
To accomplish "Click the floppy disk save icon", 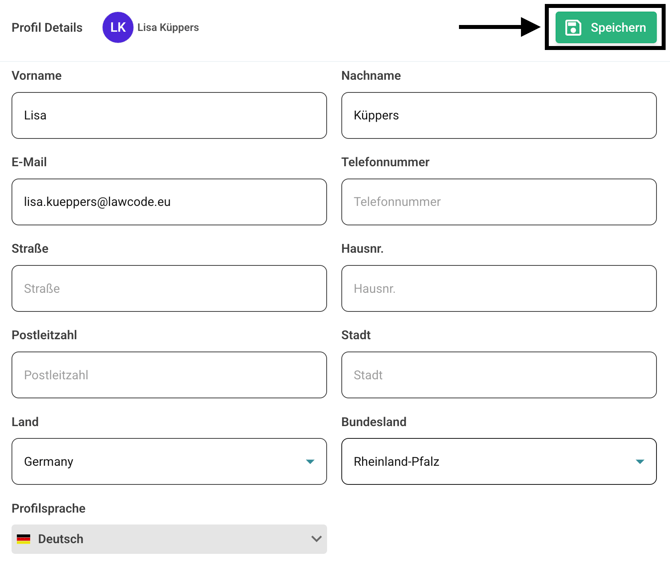I will pyautogui.click(x=573, y=28).
